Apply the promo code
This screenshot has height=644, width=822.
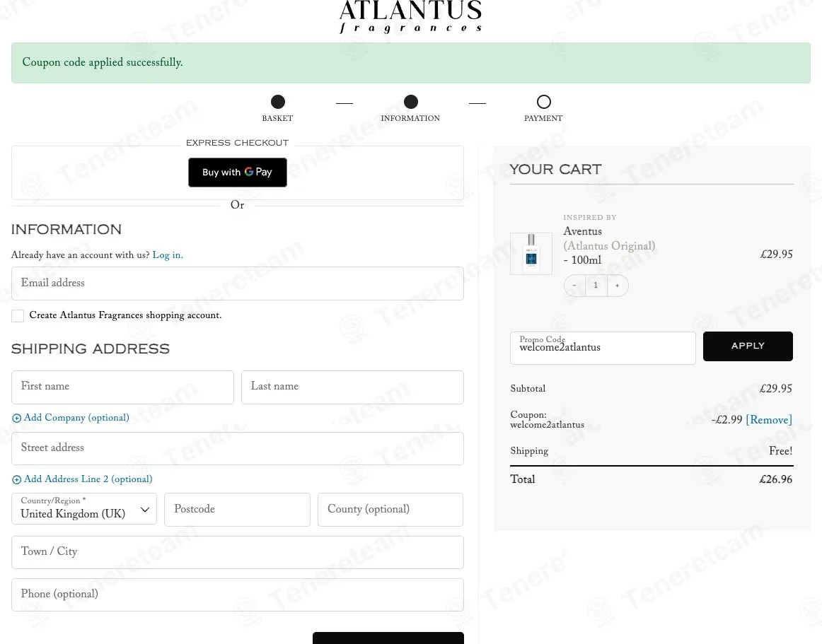[748, 346]
